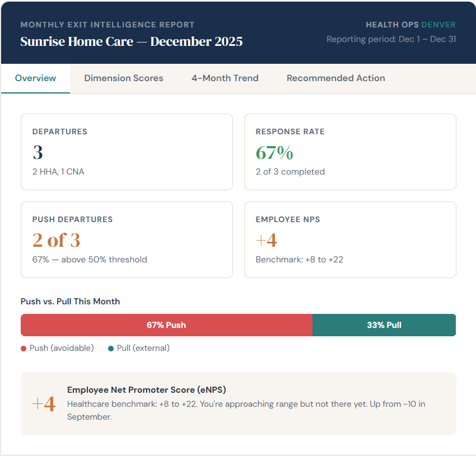Image resolution: width=476 pixels, height=456 pixels.
Task: View the Employee NPS card
Action: [x=350, y=239]
